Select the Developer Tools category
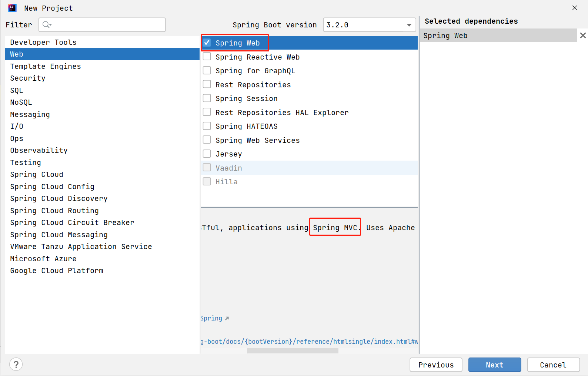 tap(102, 42)
